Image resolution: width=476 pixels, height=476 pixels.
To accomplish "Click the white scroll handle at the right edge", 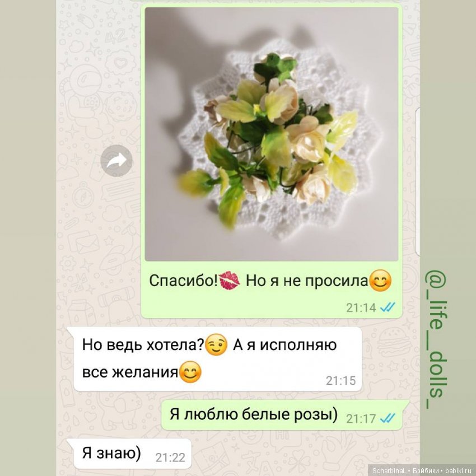I will coord(418,182).
